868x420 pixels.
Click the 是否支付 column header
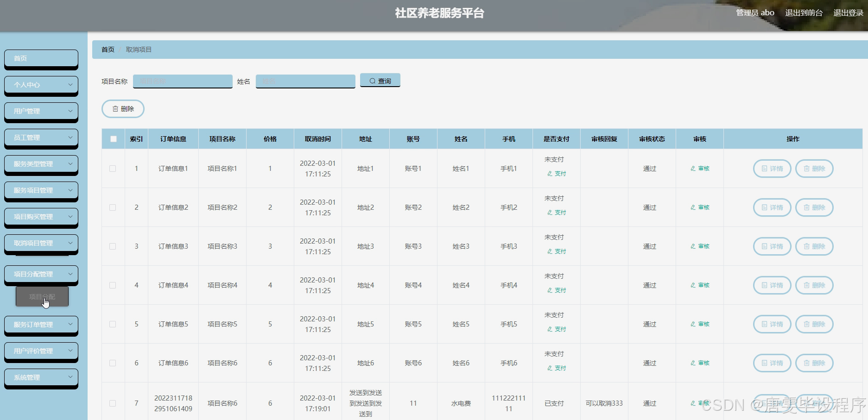557,139
